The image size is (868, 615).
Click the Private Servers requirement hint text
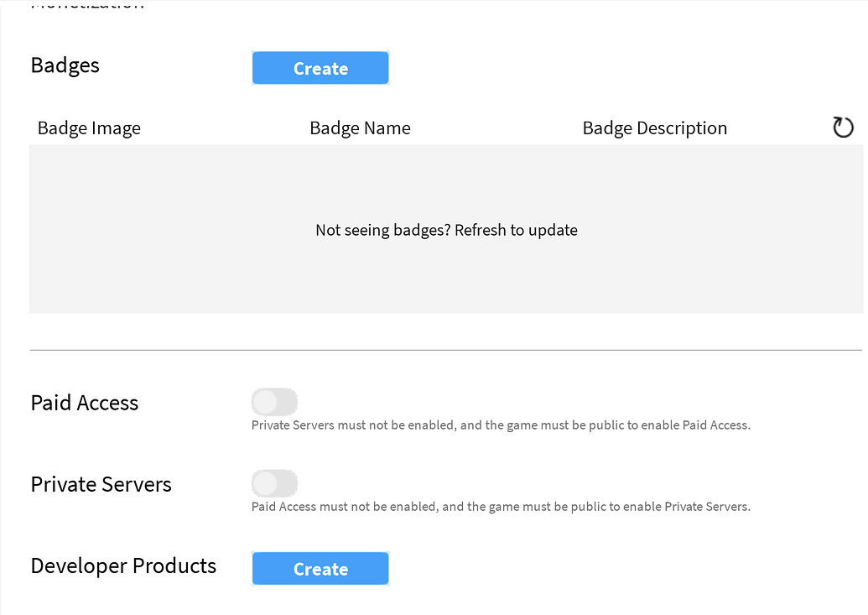click(501, 507)
